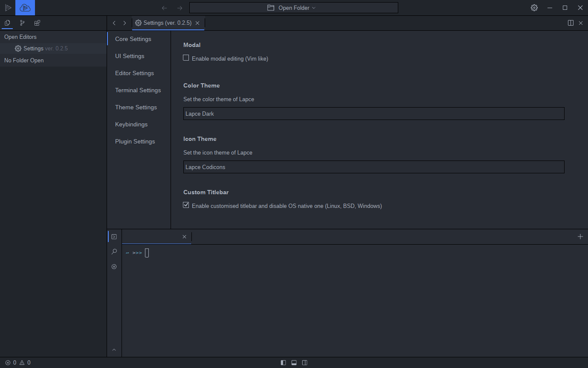
Task: Select Terminal Settings section
Action: coord(139,90)
